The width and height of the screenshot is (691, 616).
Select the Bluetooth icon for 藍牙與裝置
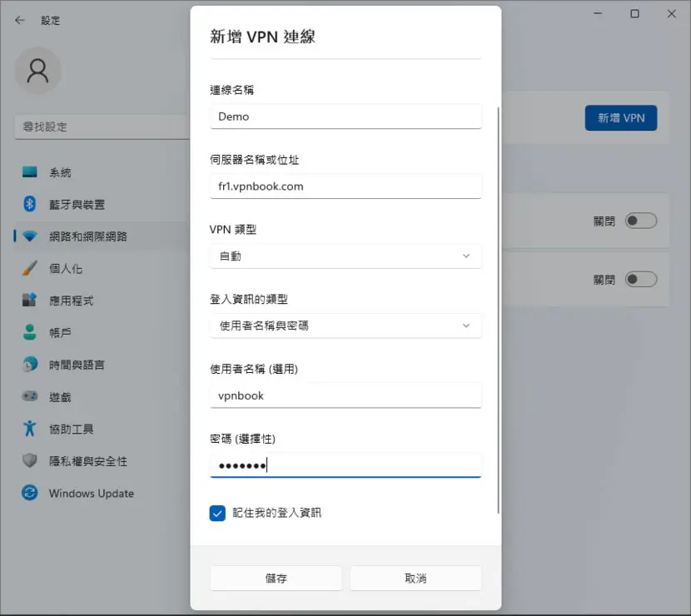[29, 204]
